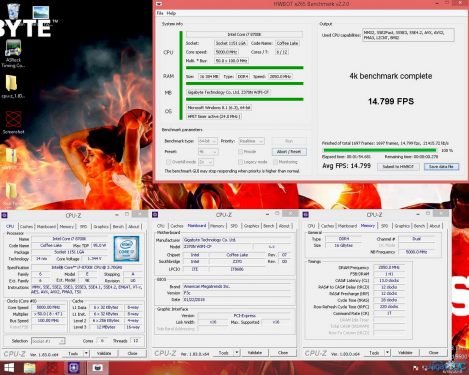Open the Selection Socket #1 dropdown in CPU-Z
This screenshot has width=469, height=375.
coord(48,341)
